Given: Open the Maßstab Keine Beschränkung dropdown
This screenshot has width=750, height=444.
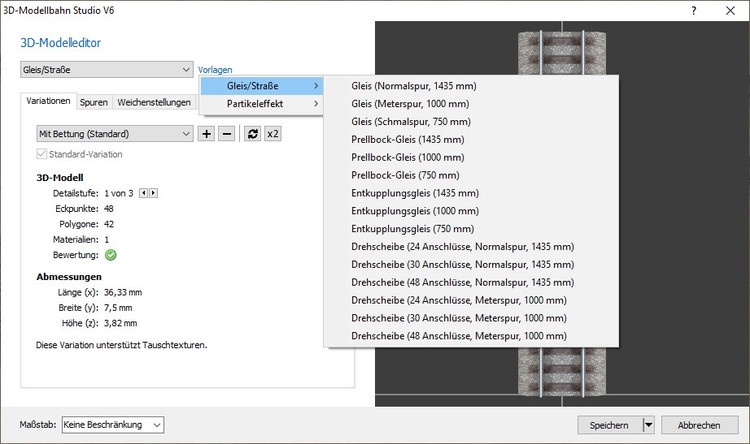Looking at the screenshot, I should [113, 425].
